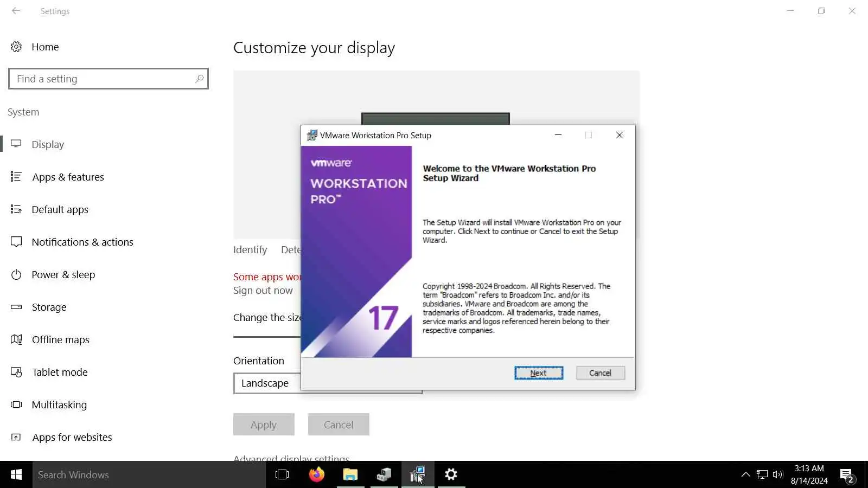This screenshot has height=488, width=868.
Task: Click Cancel button in display settings
Action: (339, 425)
